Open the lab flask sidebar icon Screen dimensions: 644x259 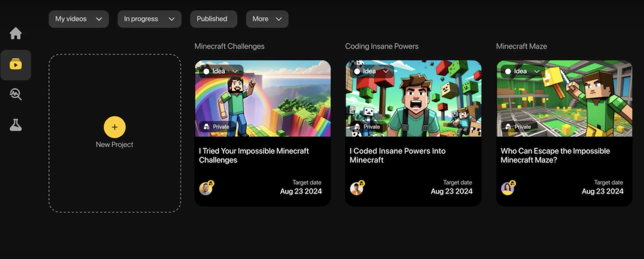coord(16,125)
